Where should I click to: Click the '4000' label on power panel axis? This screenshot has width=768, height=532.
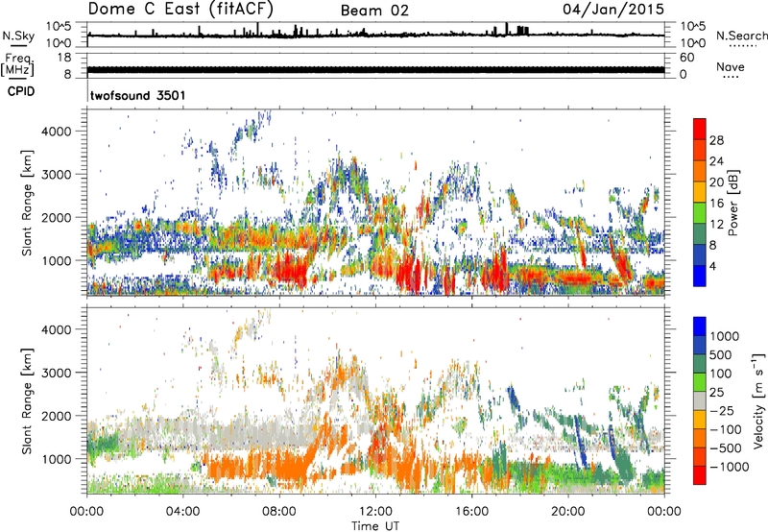[56, 132]
